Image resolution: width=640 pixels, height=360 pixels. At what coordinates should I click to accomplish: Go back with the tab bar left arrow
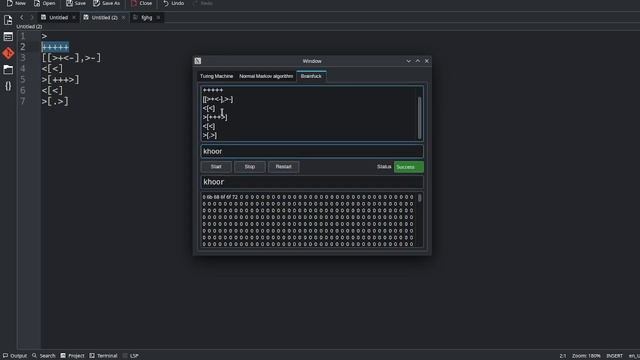(22, 18)
